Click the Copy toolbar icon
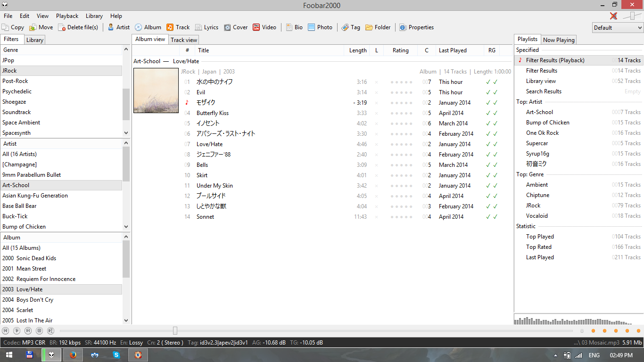644x362 pixels. (5, 27)
